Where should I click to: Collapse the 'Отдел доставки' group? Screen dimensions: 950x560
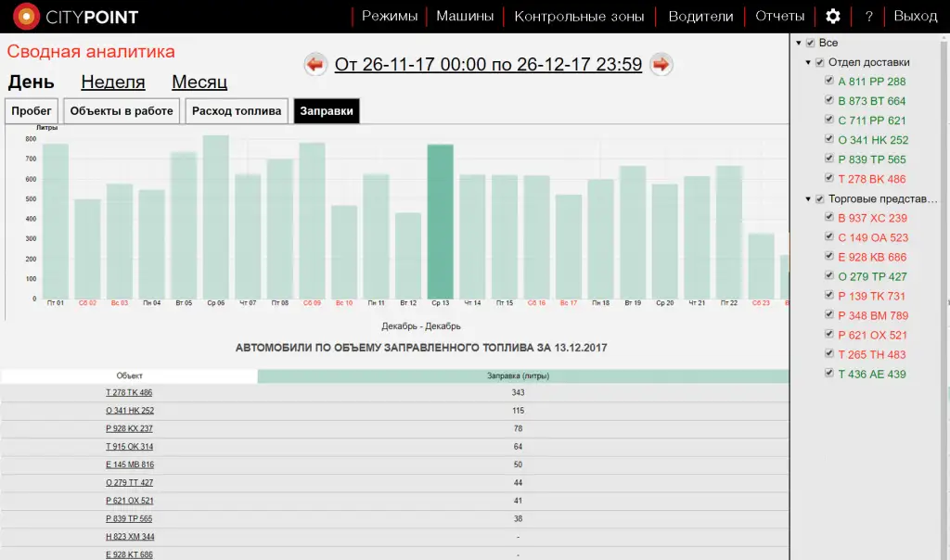pyautogui.click(x=808, y=63)
